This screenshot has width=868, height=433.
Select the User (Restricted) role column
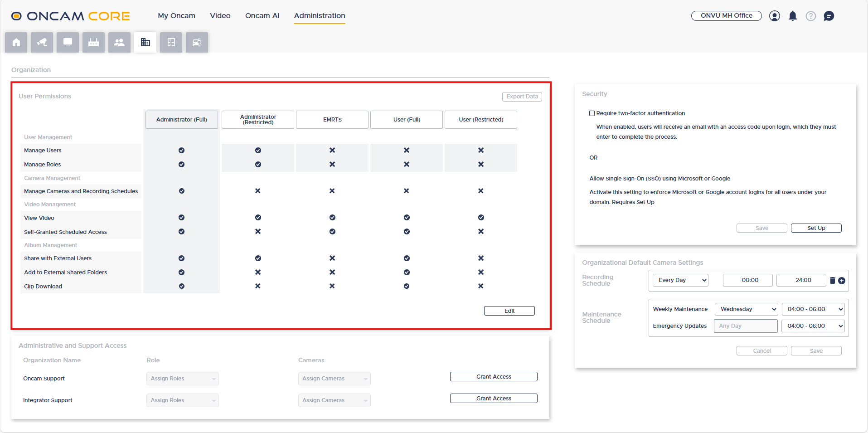point(481,120)
